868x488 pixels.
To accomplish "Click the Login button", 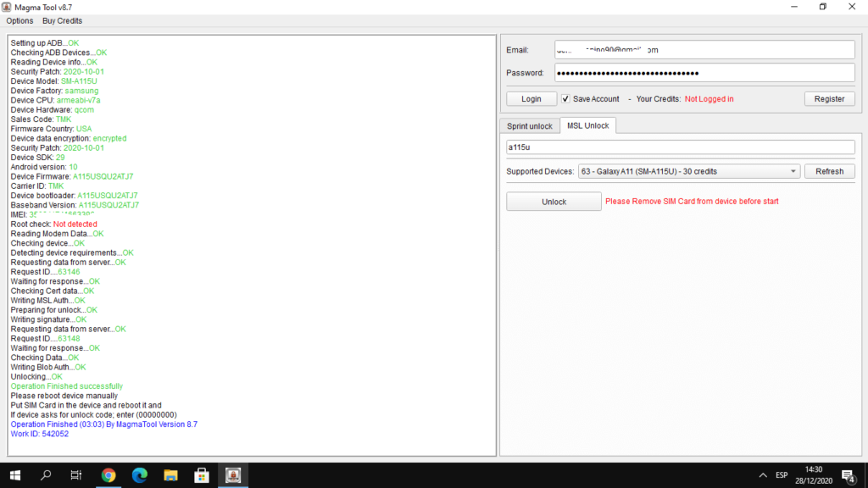I will click(531, 99).
